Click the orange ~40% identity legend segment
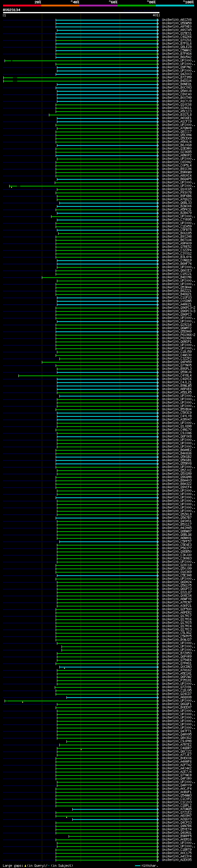Screen dimensions: 197x868 tap(60, 6)
